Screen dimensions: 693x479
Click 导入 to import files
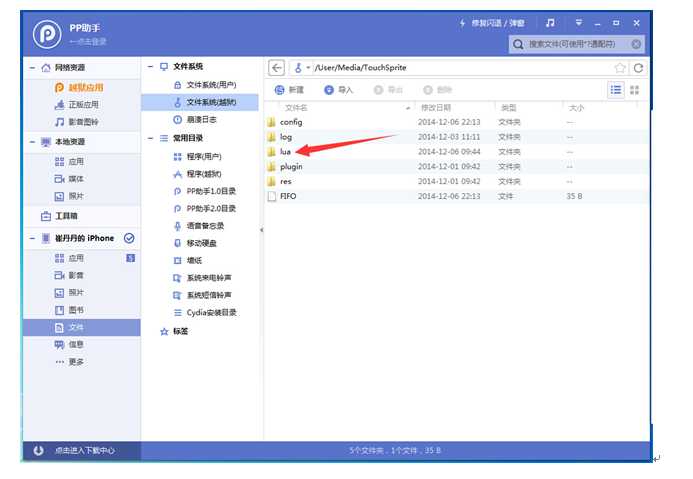[339, 90]
